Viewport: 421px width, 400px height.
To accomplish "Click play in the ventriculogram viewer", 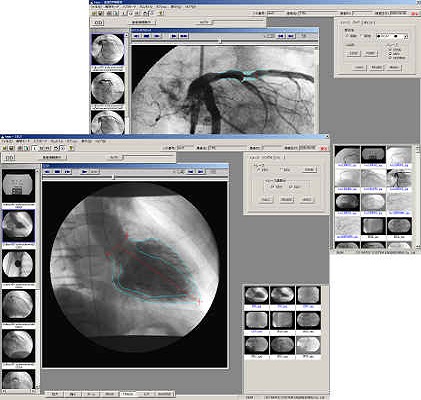I will pyautogui.click(x=84, y=172).
